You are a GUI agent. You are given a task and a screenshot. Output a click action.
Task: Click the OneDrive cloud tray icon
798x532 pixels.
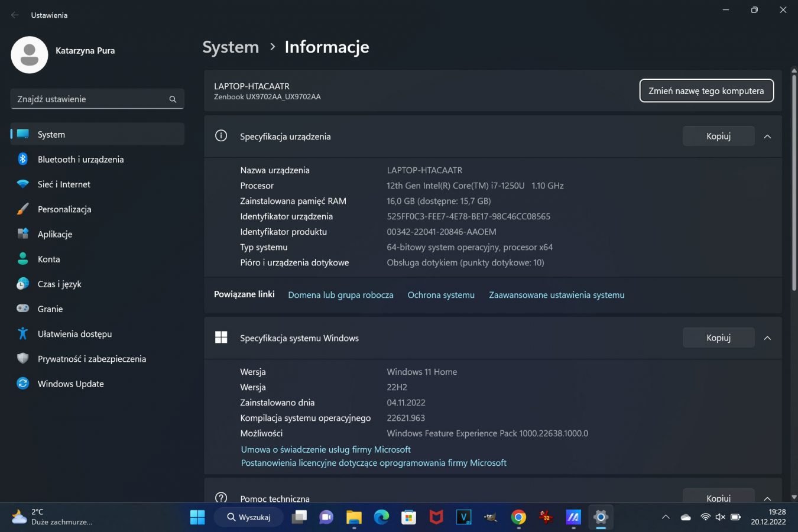(x=686, y=517)
